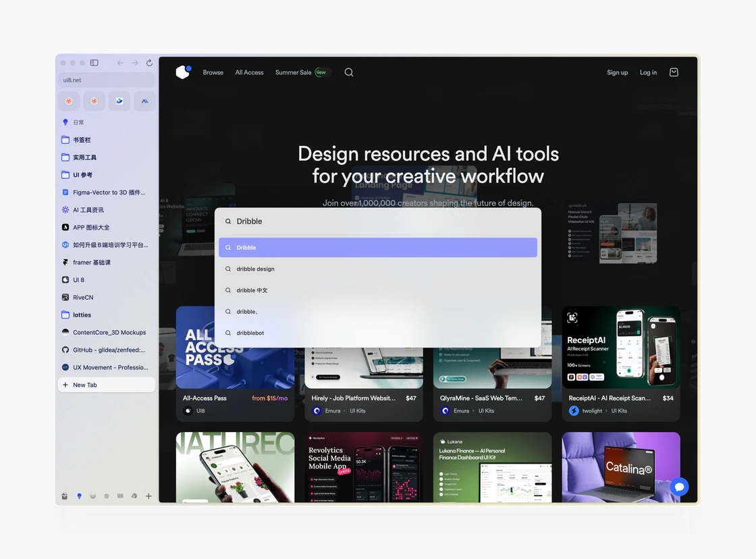Click New Tab in sidebar
The width and height of the screenshot is (756, 559).
pos(107,385)
